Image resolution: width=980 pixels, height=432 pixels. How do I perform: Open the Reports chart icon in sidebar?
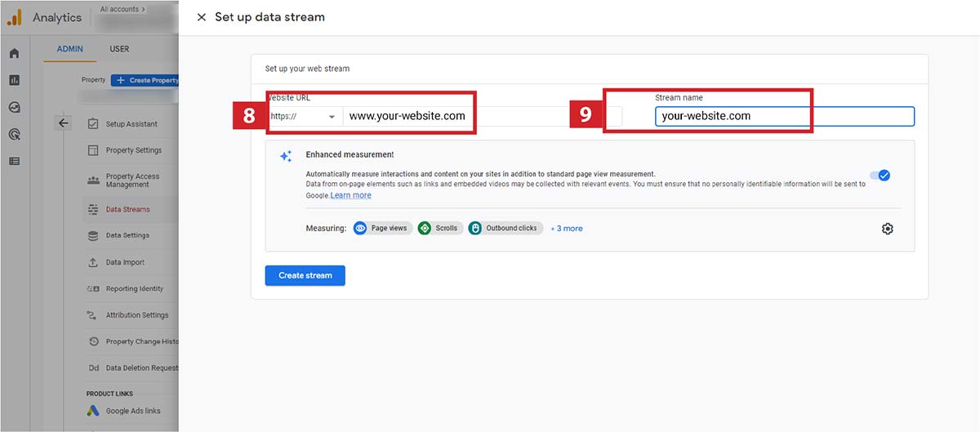click(14, 80)
